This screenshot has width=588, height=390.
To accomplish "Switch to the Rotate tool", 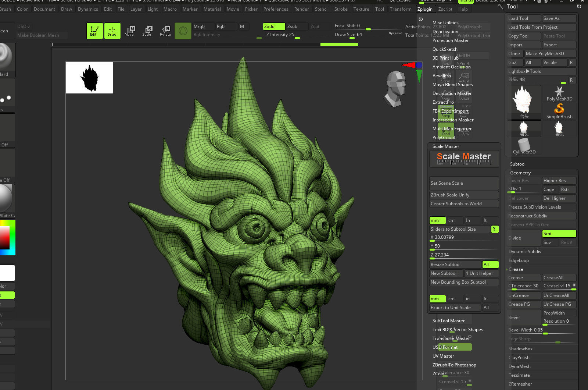I will point(165,31).
